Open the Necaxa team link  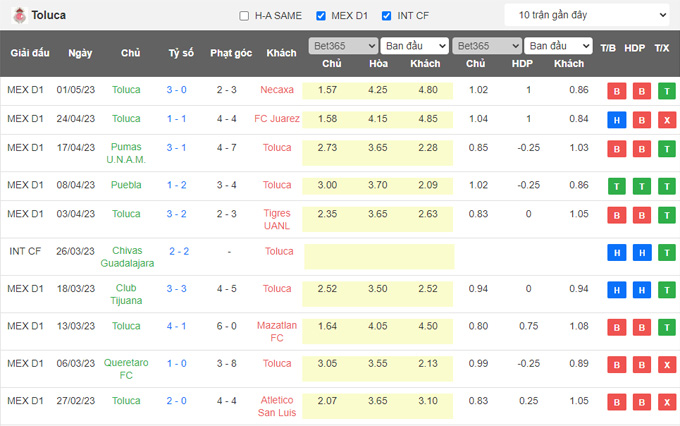[277, 90]
